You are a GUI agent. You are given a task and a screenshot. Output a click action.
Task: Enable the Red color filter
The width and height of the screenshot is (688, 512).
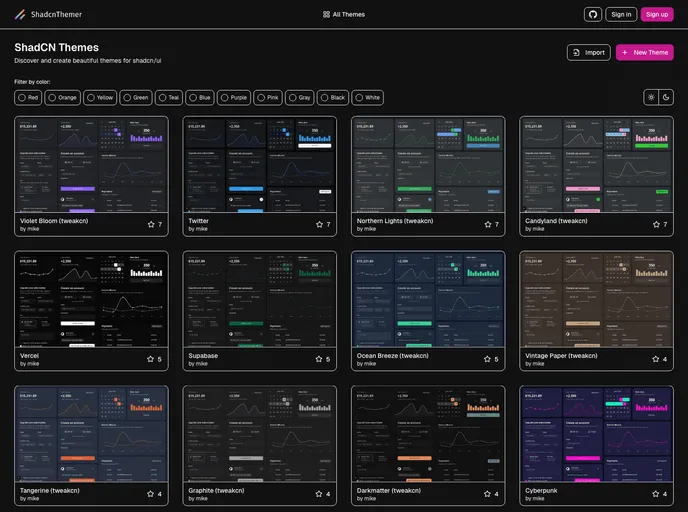[x=28, y=98]
